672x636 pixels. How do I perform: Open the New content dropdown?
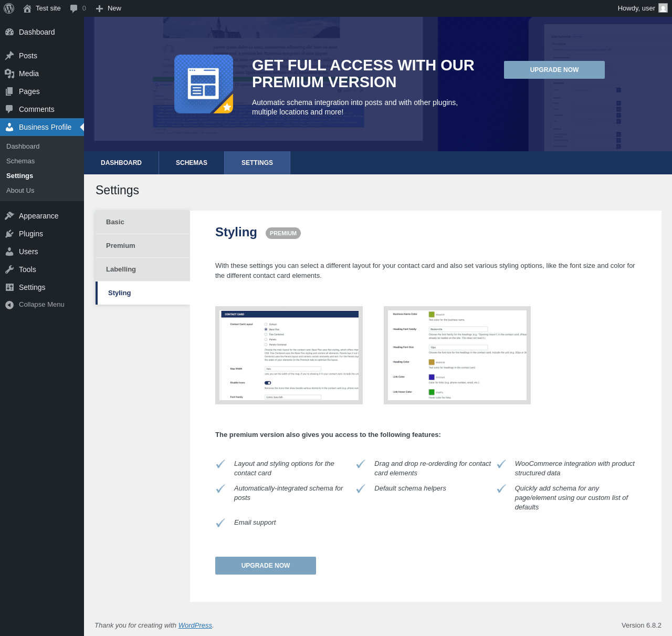coord(108,8)
